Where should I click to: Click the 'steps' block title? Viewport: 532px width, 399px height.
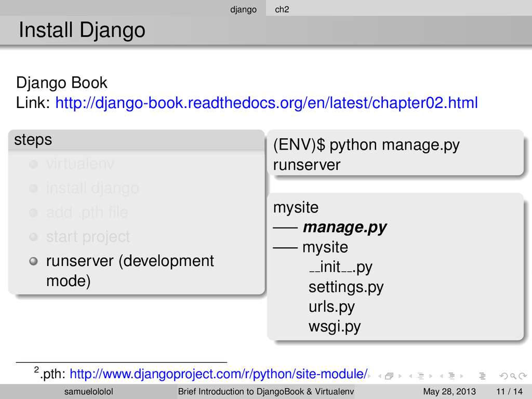(33, 139)
